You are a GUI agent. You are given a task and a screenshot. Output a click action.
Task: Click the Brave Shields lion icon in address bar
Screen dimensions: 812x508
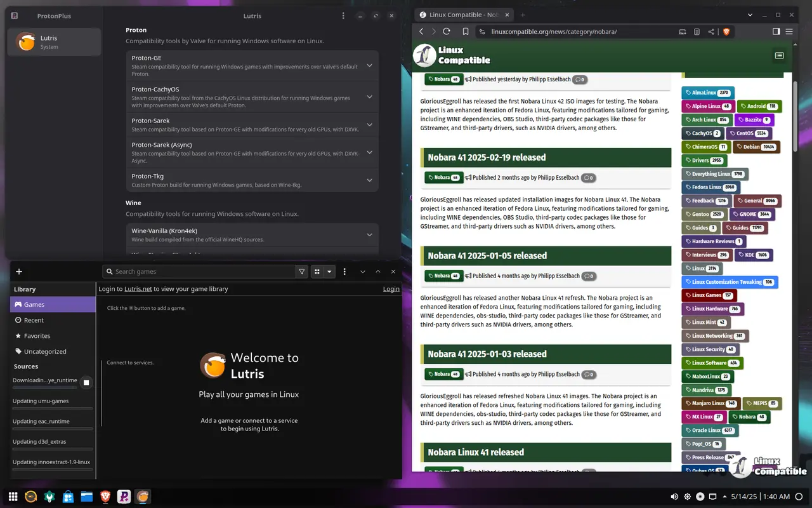tap(726, 32)
